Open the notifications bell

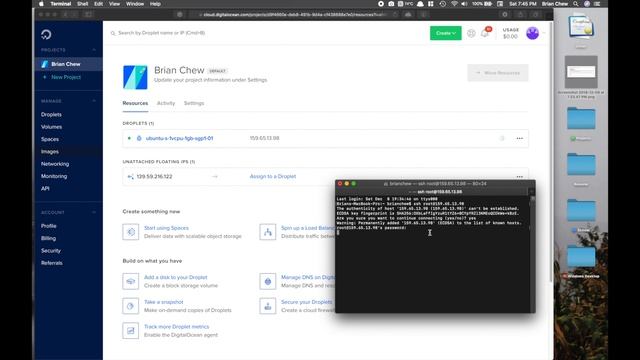tap(484, 33)
